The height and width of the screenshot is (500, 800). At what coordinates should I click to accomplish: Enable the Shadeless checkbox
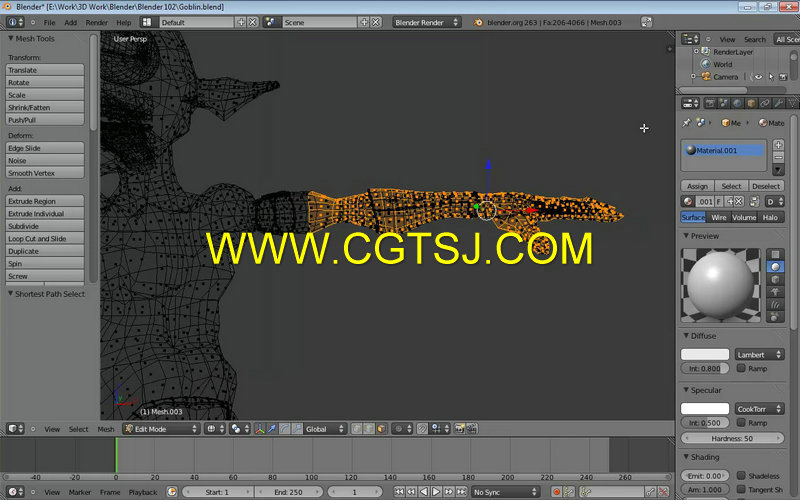point(741,476)
